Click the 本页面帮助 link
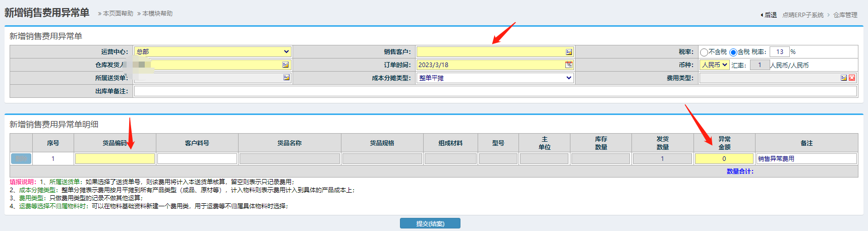The image size is (868, 231). tap(118, 14)
